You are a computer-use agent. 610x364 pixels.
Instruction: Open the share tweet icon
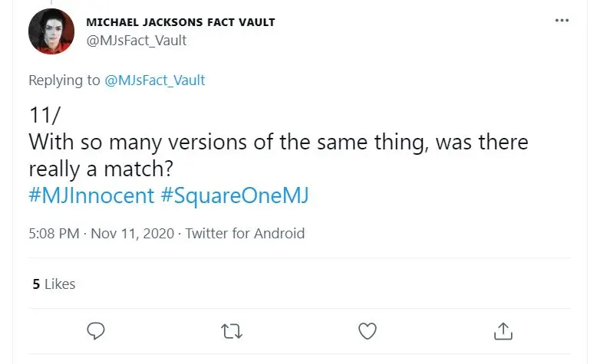pos(503,330)
